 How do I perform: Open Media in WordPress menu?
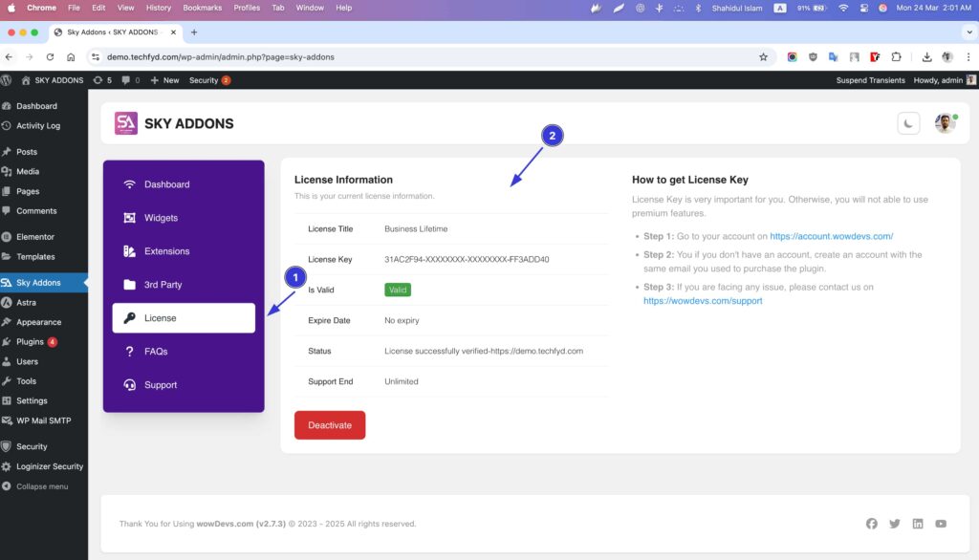[x=44, y=171]
